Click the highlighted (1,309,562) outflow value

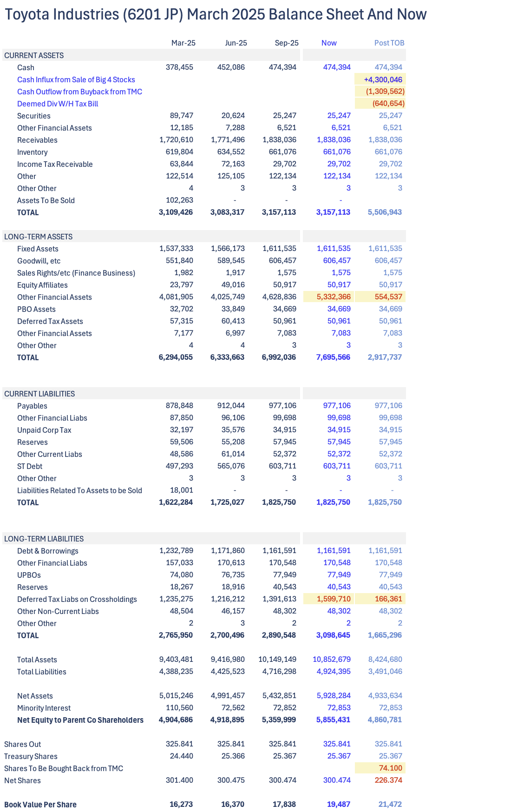(385, 92)
